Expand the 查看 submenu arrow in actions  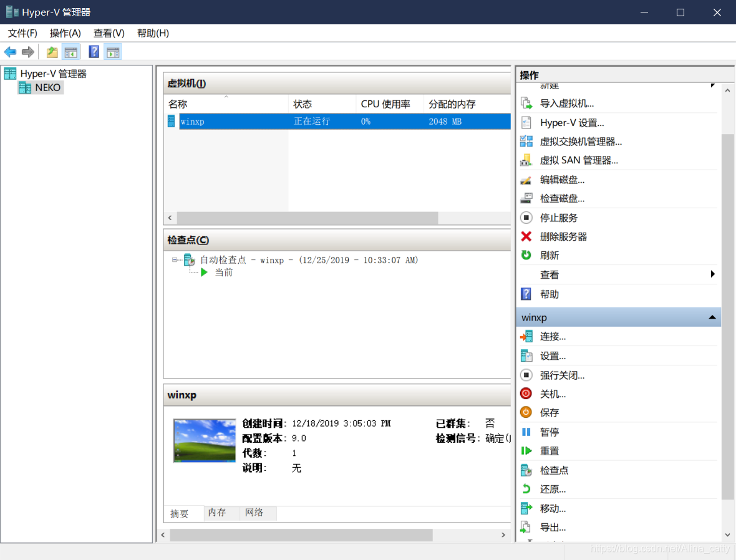(x=712, y=274)
